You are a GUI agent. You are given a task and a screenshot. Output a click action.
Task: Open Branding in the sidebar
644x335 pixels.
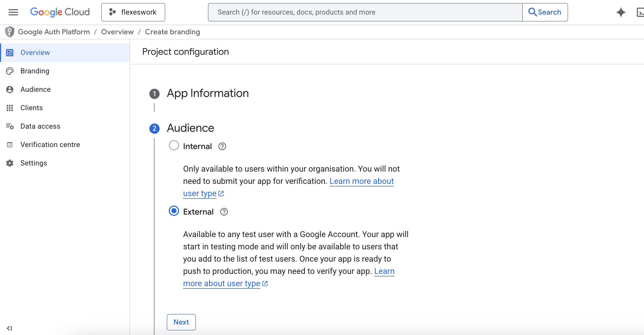[x=35, y=71]
